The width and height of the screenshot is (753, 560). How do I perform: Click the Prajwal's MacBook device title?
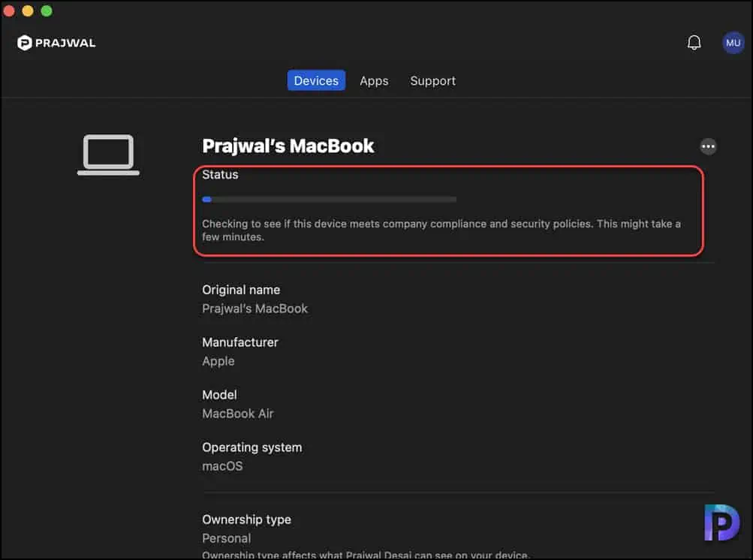pyautogui.click(x=288, y=146)
